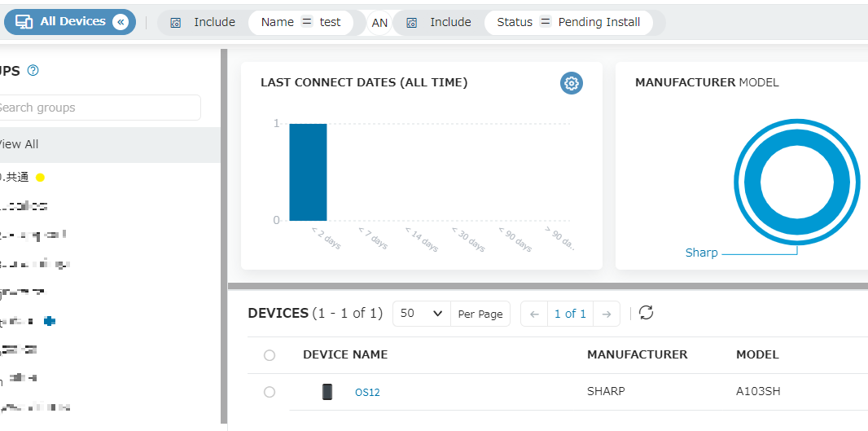Collapse the All Devices panel with double-chevron
This screenshot has height=431, width=868.
click(121, 22)
